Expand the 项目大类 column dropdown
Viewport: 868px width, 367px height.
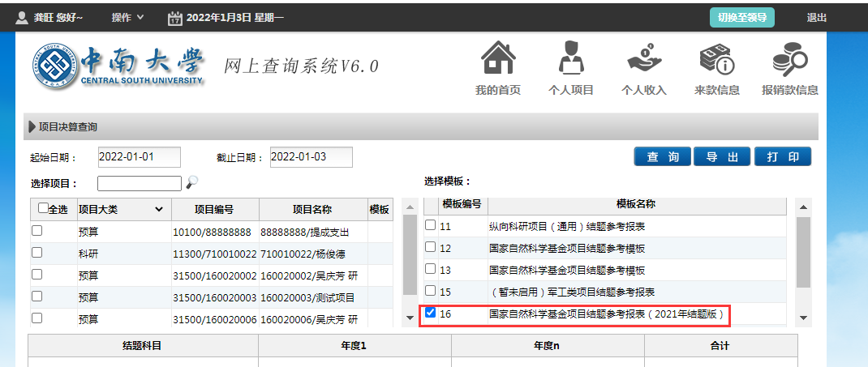(159, 210)
